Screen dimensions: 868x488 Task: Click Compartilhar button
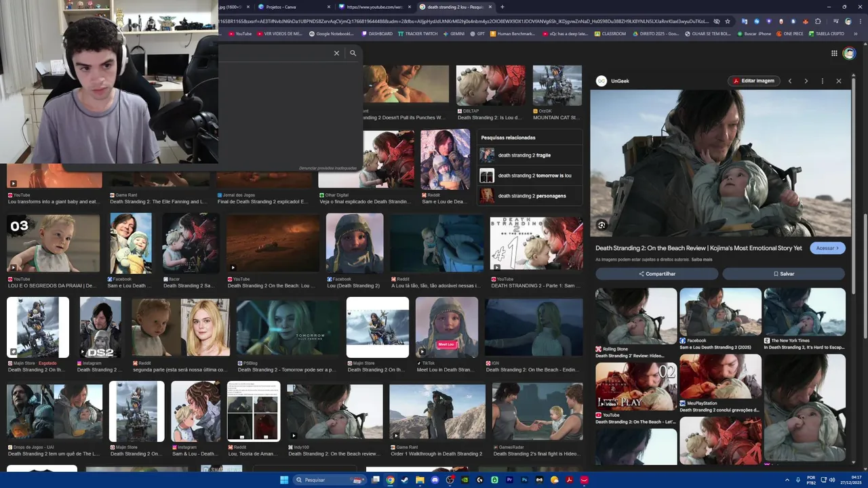(656, 274)
